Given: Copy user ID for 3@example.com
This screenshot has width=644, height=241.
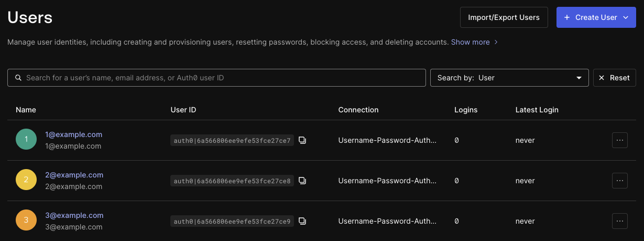Looking at the screenshot, I should coord(302,221).
